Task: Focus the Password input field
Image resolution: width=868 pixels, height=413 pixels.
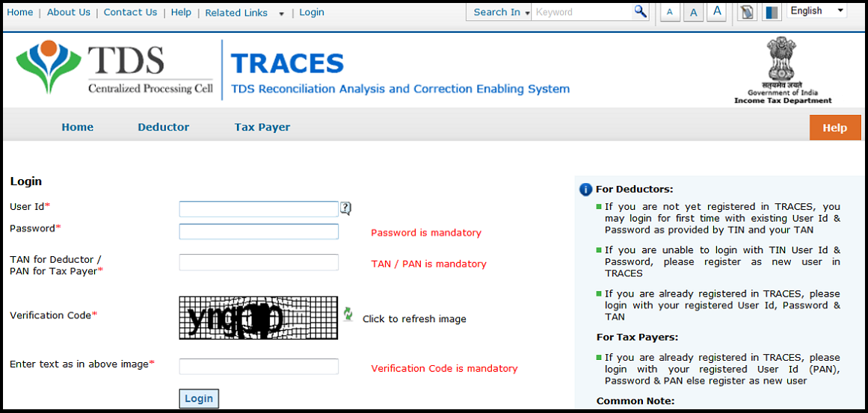Action: coord(259,232)
